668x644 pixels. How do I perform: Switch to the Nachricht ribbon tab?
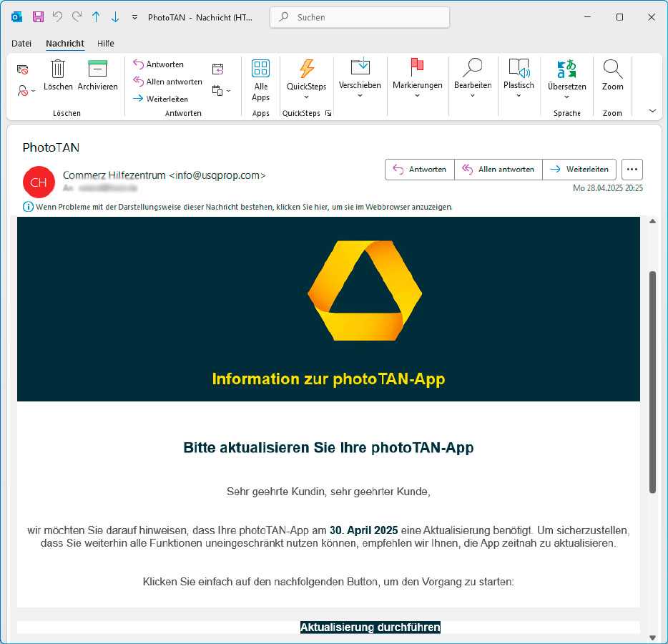point(65,44)
